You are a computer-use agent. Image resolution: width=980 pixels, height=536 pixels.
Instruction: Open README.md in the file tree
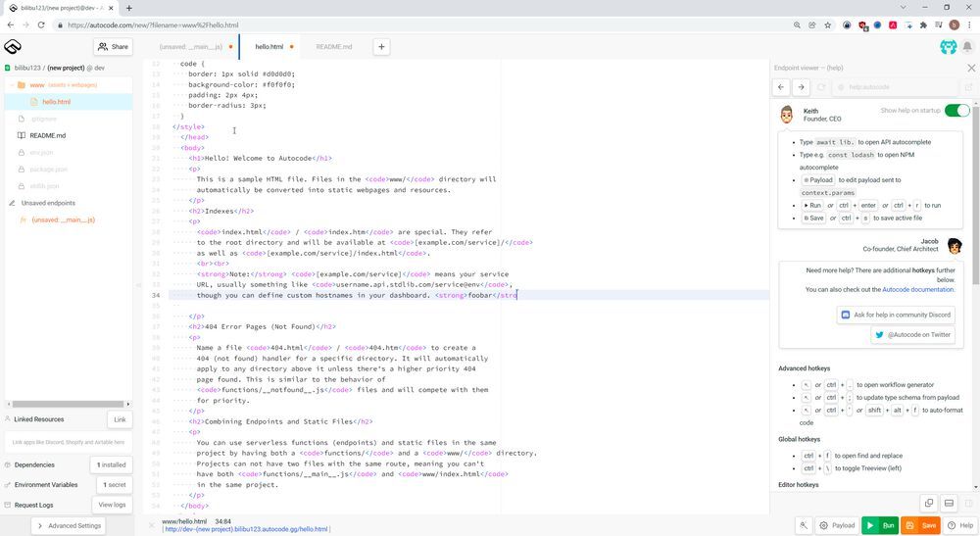click(47, 135)
